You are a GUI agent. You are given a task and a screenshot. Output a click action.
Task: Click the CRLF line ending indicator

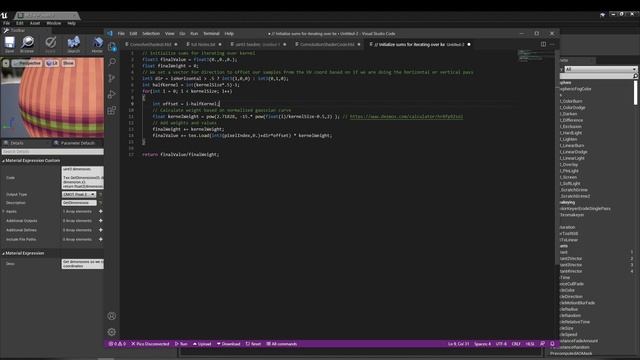pos(516,344)
